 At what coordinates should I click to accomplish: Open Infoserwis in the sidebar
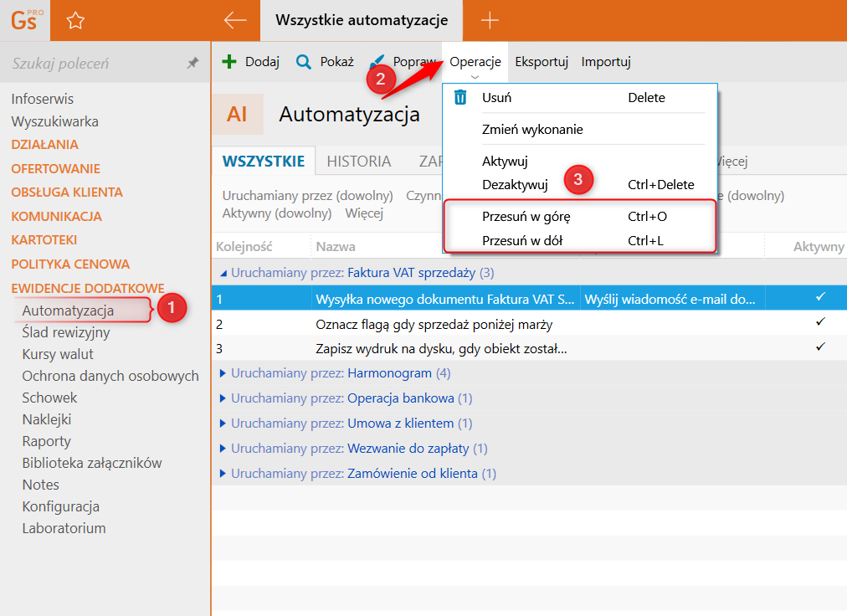click(42, 99)
